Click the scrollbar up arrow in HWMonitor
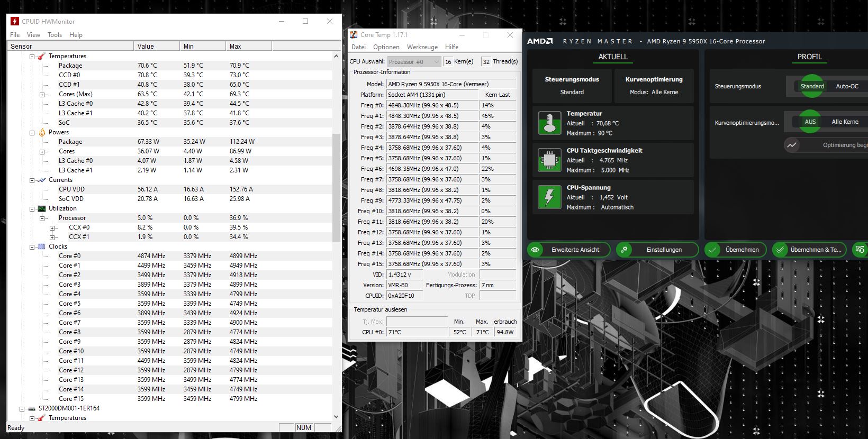This screenshot has height=439, width=868. point(336,56)
